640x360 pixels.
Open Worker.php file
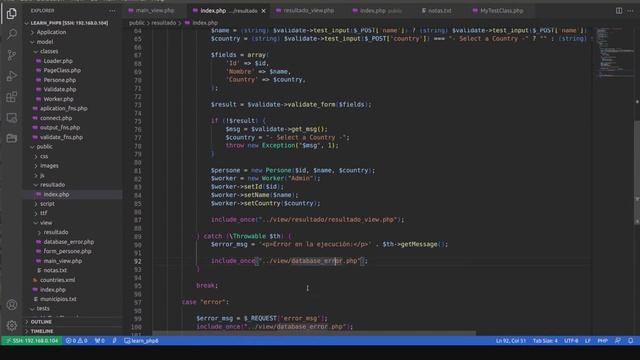[58, 99]
